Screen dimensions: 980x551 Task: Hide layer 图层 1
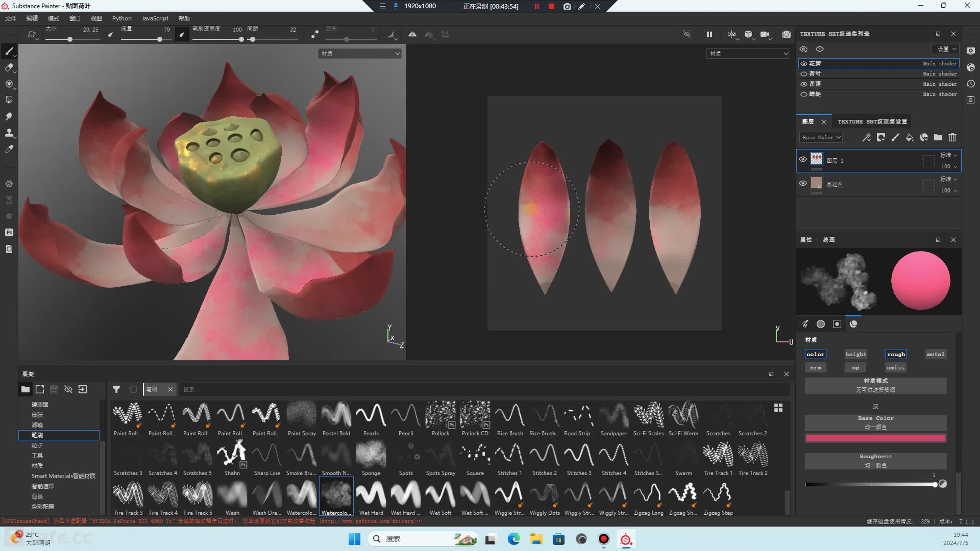pos(803,160)
